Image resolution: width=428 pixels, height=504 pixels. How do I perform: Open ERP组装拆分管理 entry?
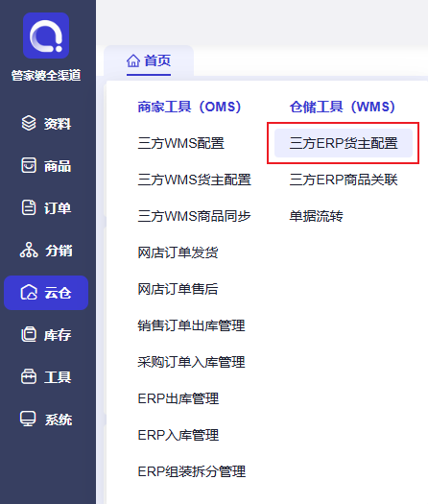[192, 471]
